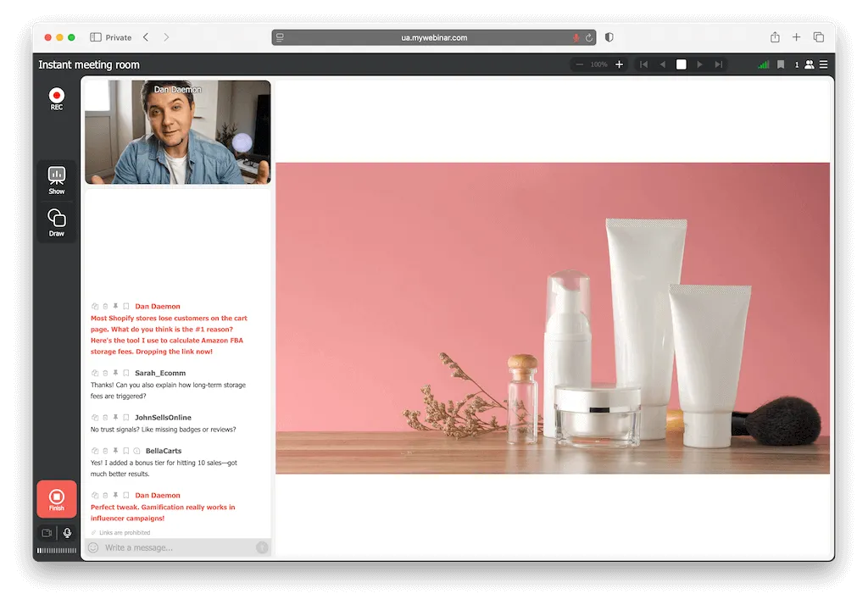Pin the 'Most Shopify stores' message
Viewport: 868px width, 605px height.
tap(115, 306)
